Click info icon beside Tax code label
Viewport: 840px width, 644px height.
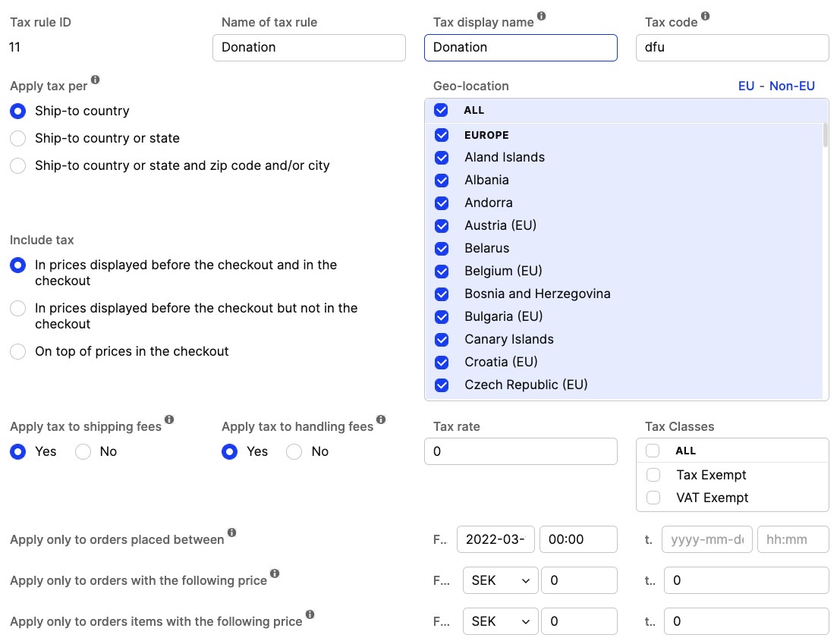[705, 16]
